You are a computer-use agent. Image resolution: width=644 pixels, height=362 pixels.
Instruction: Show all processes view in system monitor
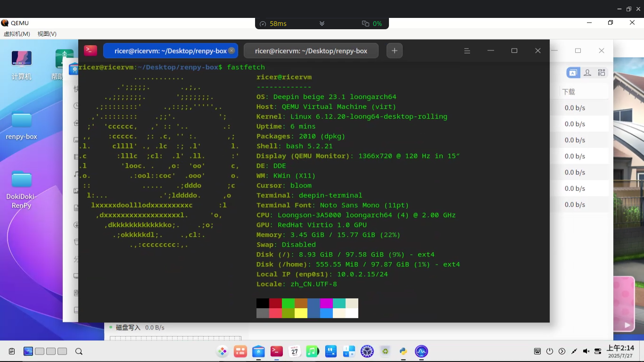tap(602, 73)
